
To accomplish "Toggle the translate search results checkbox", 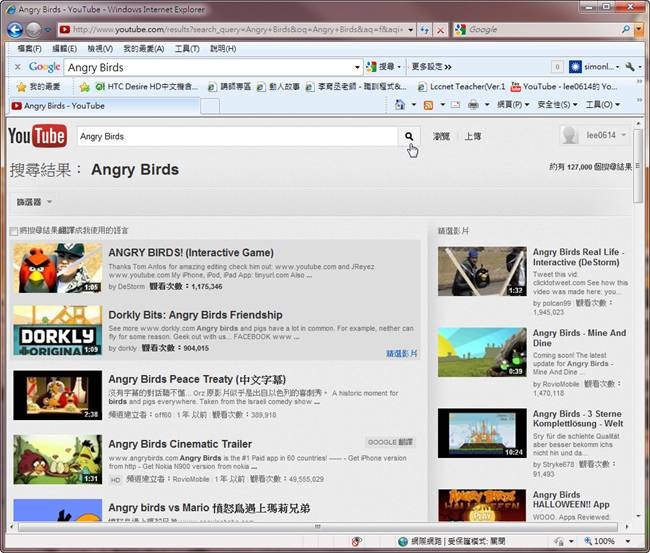I will pos(14,231).
